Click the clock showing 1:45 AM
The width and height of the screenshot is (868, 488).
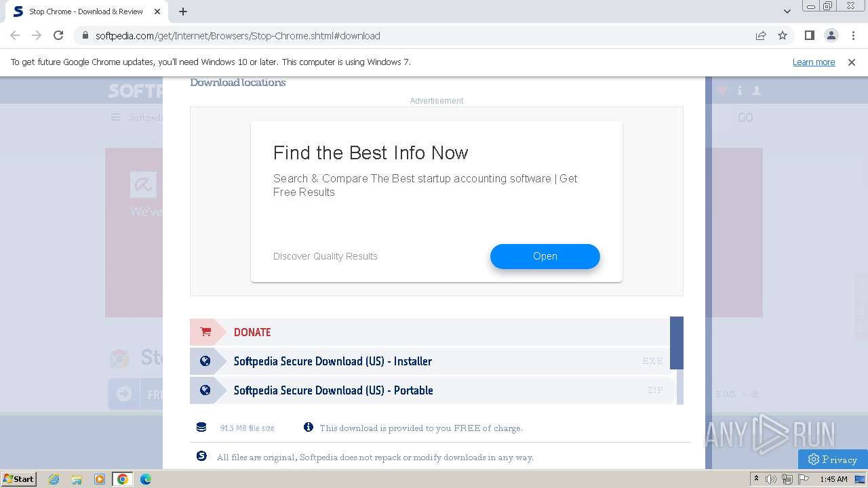(833, 479)
